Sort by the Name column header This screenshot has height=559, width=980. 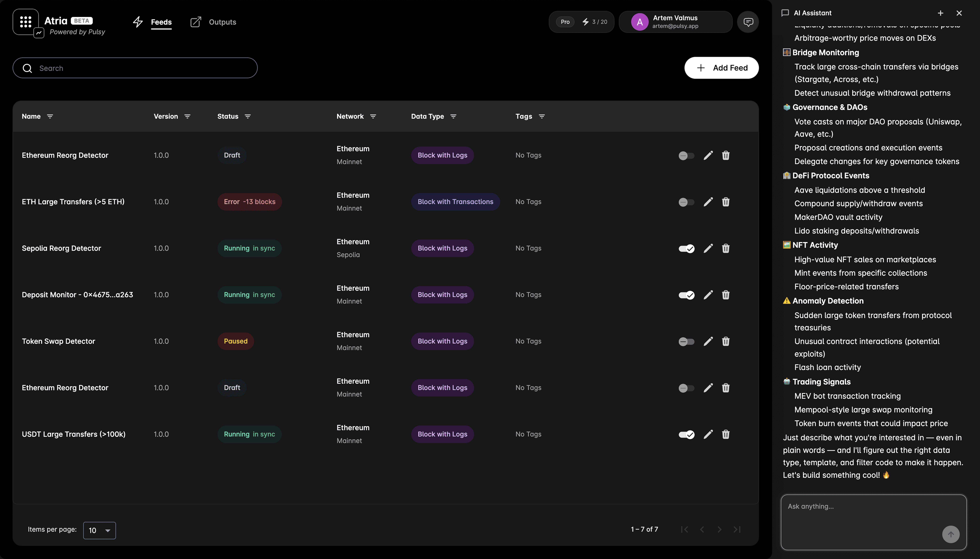31,116
